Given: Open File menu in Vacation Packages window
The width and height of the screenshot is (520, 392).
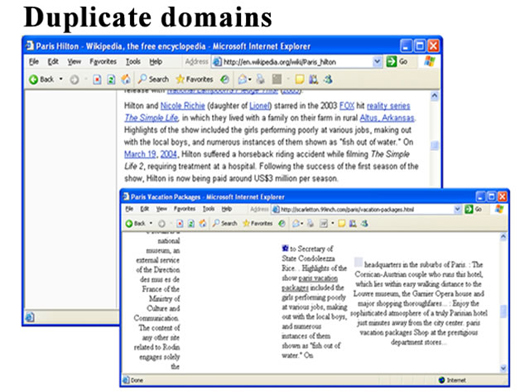Looking at the screenshot, I should point(129,209).
